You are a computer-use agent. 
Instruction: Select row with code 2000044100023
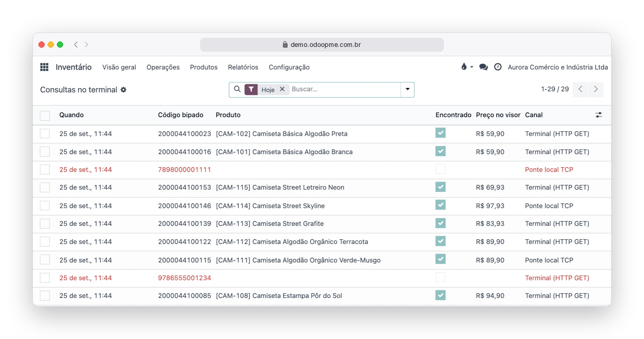45,133
